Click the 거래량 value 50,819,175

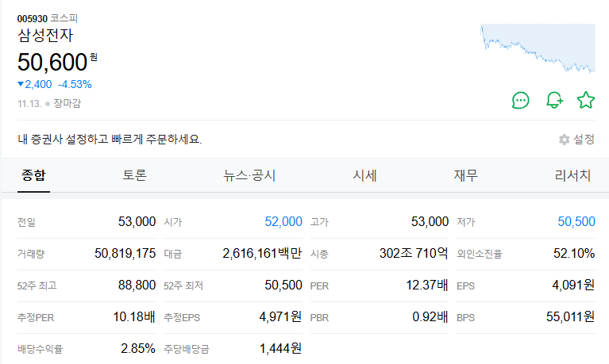(x=125, y=254)
